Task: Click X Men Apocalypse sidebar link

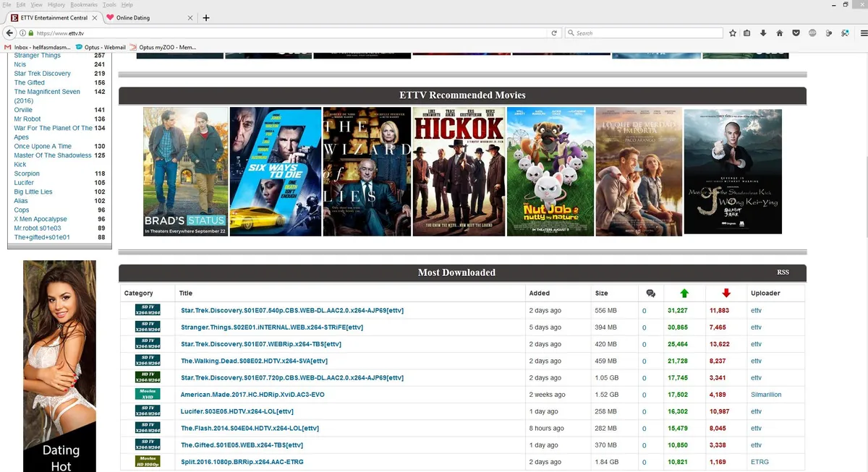Action: click(41, 219)
